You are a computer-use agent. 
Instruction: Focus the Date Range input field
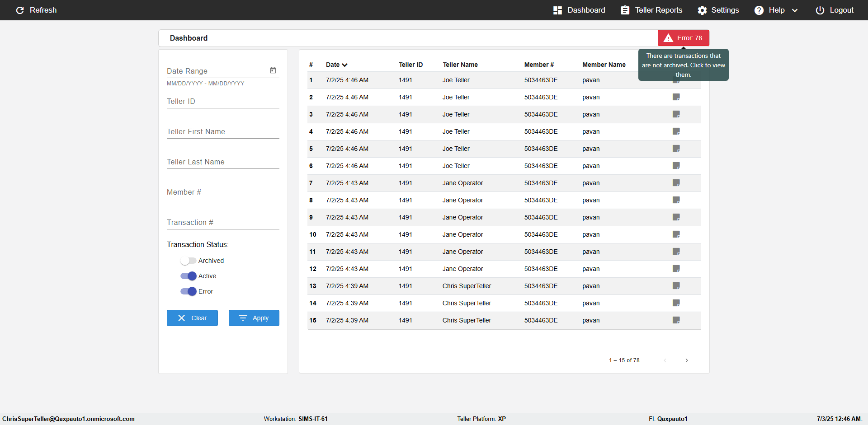tap(217, 71)
